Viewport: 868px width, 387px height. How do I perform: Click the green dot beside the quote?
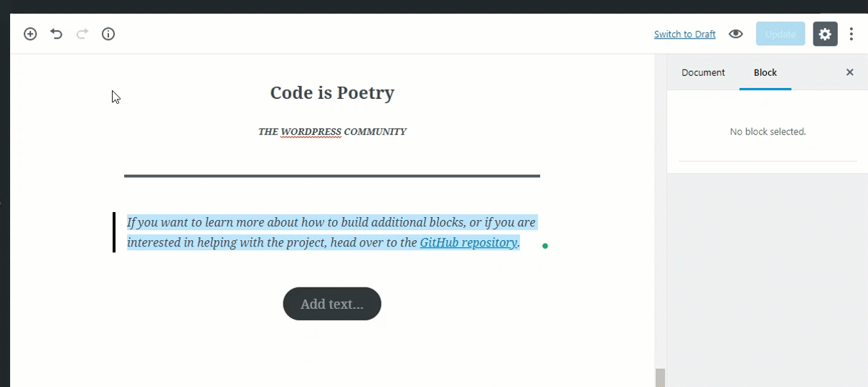pos(545,246)
